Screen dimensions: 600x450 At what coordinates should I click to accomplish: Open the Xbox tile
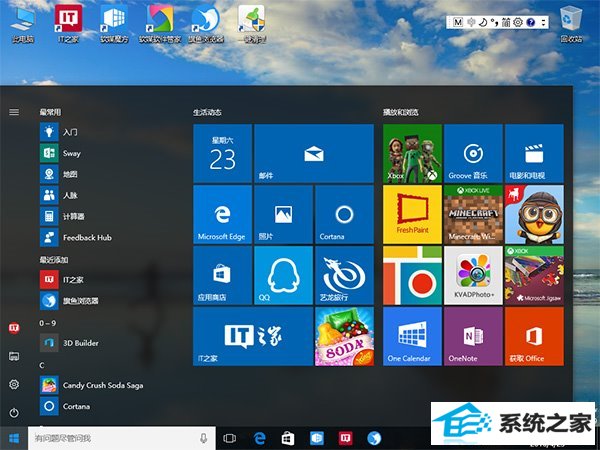[x=412, y=153]
